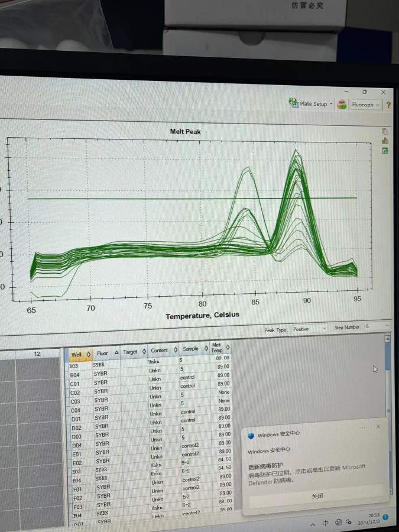Click the 中 input method tray icon

pyautogui.click(x=326, y=523)
